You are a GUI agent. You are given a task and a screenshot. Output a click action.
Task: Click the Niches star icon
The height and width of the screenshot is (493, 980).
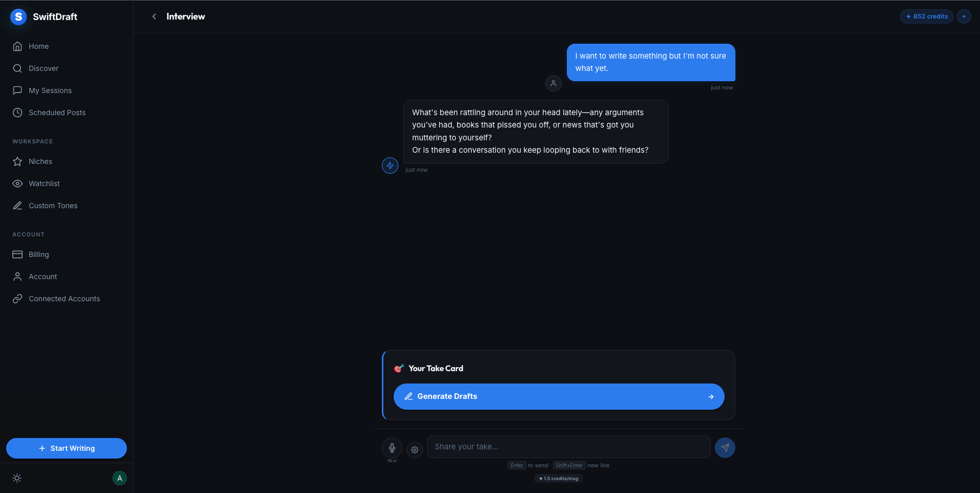(x=17, y=161)
